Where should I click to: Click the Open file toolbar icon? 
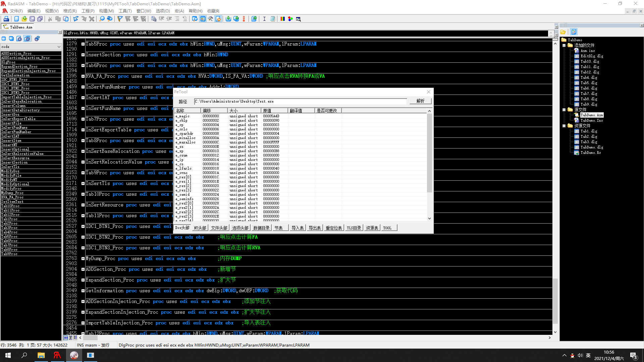24,19
